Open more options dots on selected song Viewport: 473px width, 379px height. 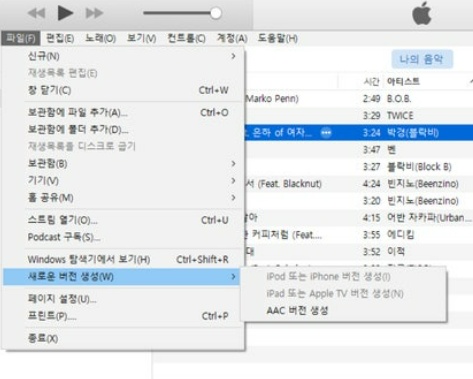pyautogui.click(x=326, y=133)
